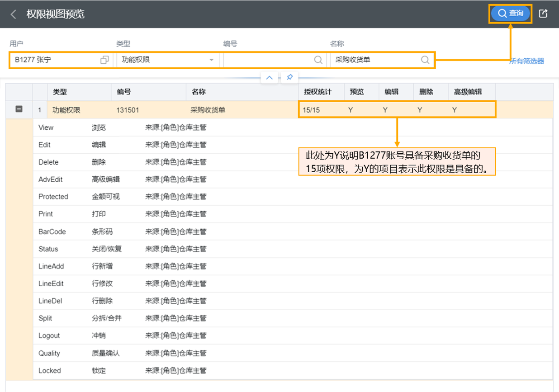Select the LineAdd 行新增 permission row
The width and height of the screenshot is (559, 392).
[x=292, y=266]
